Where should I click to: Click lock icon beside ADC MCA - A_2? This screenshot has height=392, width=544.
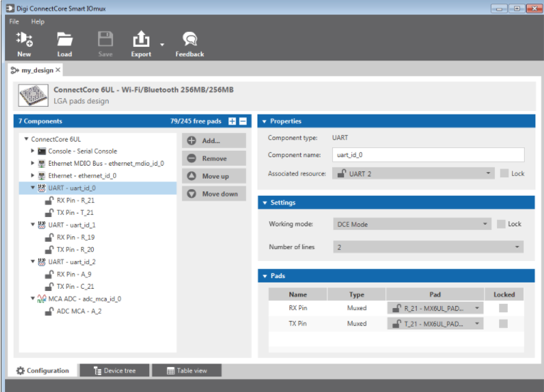click(x=50, y=311)
